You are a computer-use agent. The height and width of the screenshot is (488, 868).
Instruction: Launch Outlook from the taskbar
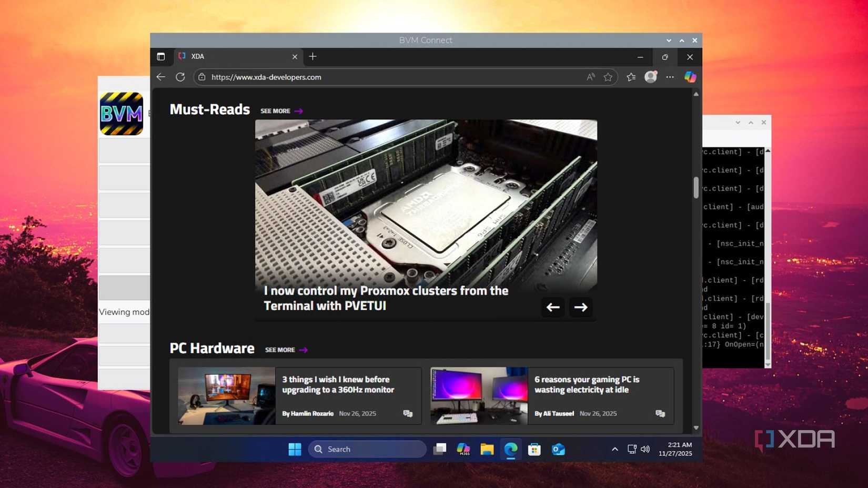[x=558, y=449]
